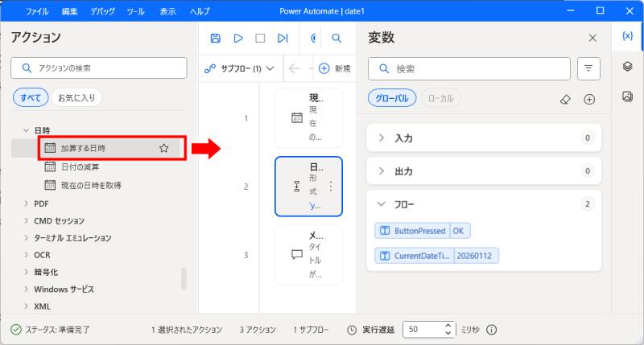This screenshot has height=345, width=644.
Task: Open the デバッグ menu
Action: tap(102, 11)
